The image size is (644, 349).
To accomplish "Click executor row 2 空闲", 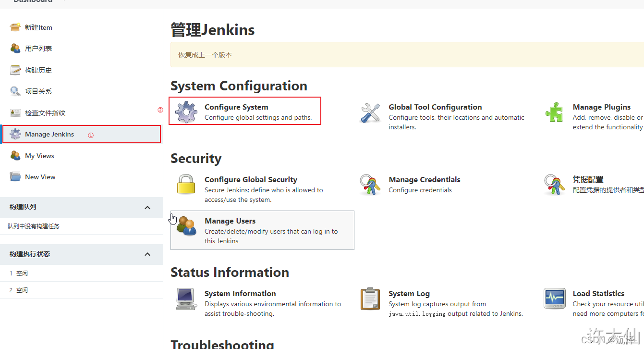I will (82, 290).
